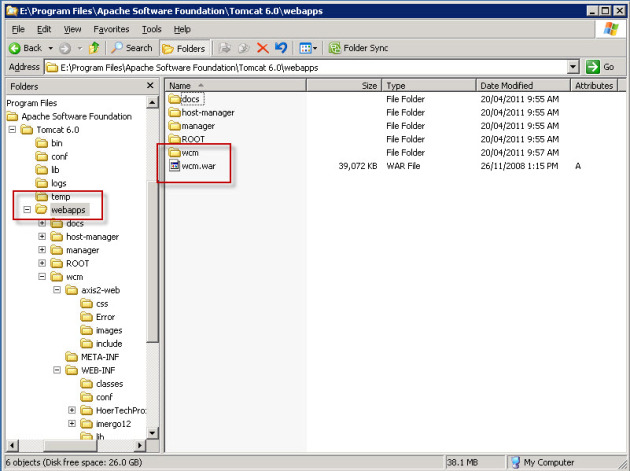Screen dimensions: 630x471
Task: Click the Move To toolbar icon
Action: tap(225, 48)
